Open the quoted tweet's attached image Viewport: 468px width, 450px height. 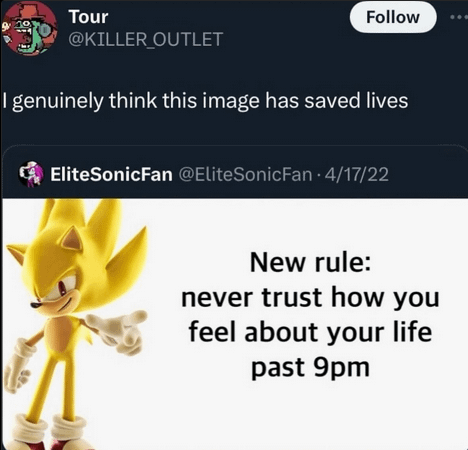[235, 324]
